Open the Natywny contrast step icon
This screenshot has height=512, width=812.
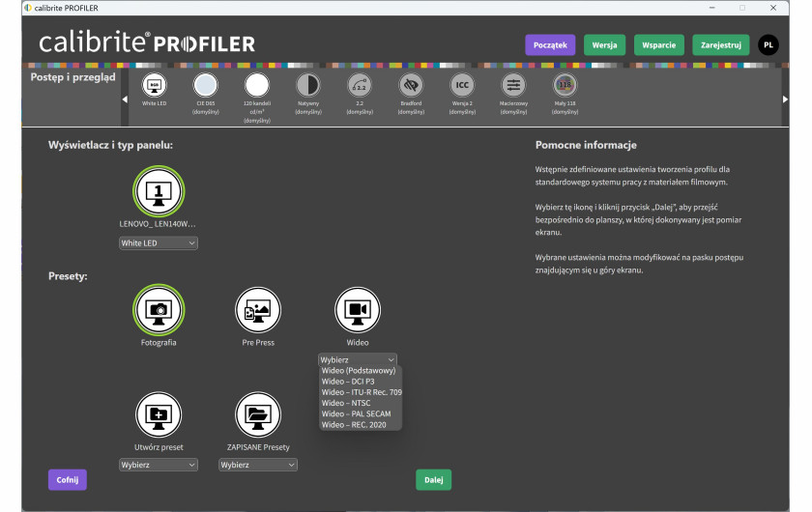[308, 85]
